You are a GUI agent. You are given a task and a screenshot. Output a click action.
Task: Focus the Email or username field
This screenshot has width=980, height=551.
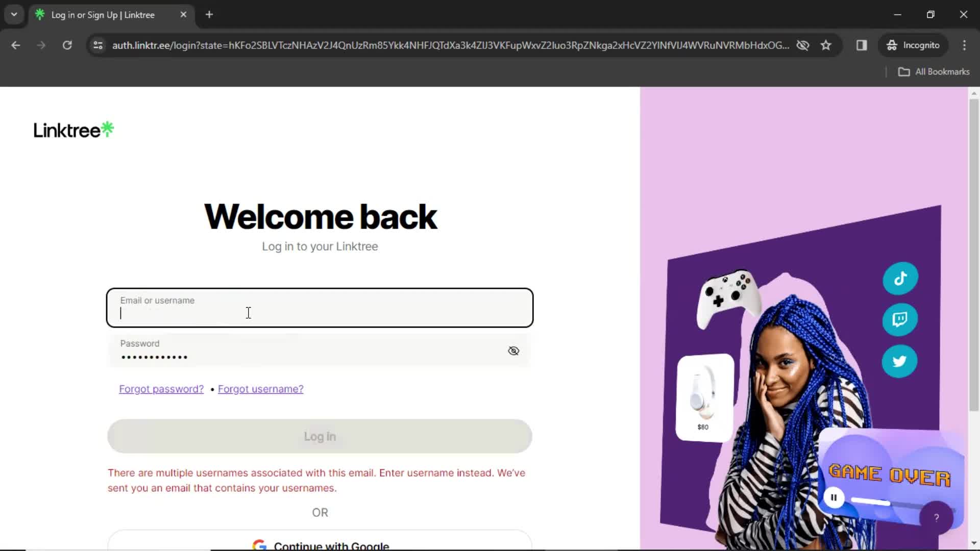[320, 308]
